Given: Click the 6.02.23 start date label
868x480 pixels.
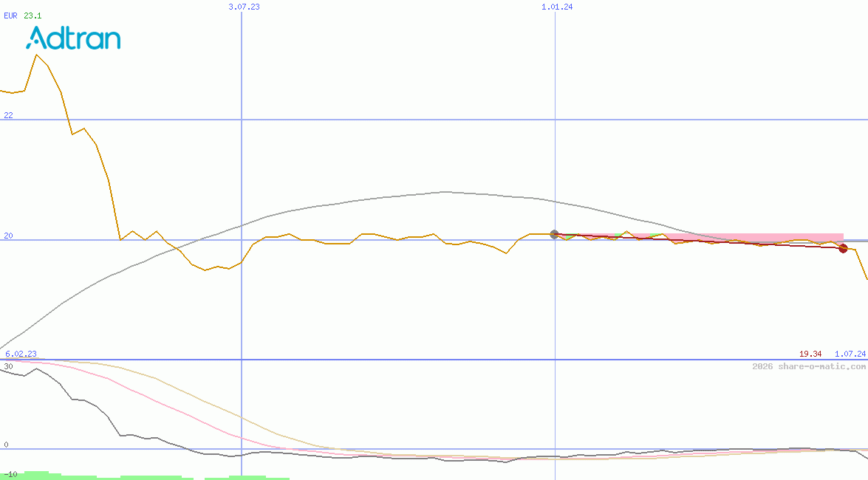Looking at the screenshot, I should click(21, 354).
